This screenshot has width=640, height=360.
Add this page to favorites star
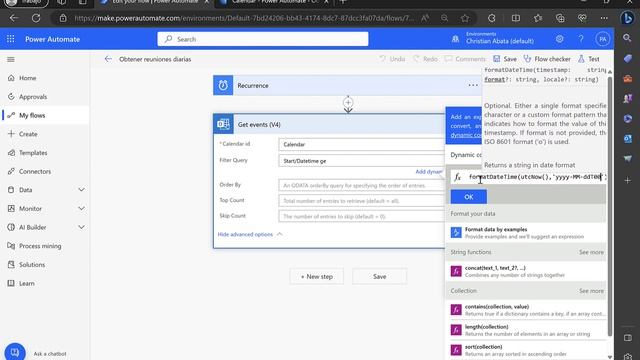(465, 18)
